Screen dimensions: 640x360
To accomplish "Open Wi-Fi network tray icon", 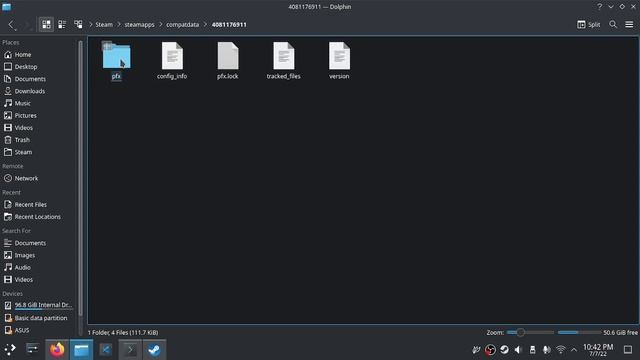I will (x=560, y=350).
